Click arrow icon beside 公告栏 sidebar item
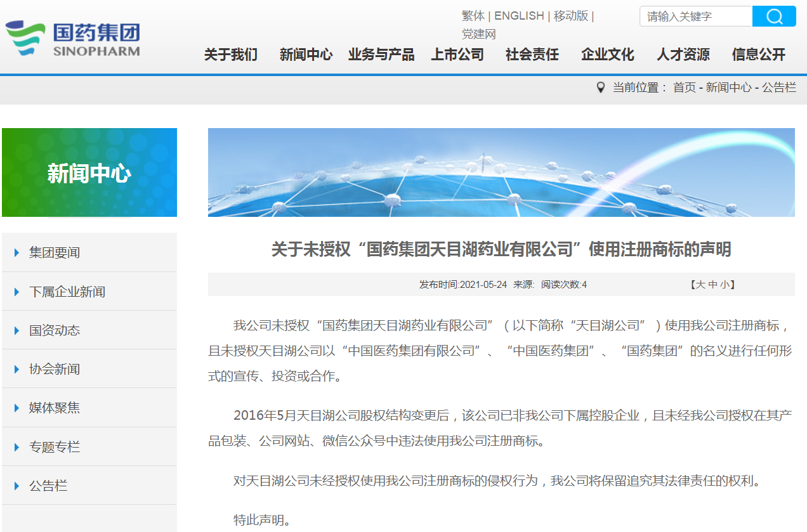The height and width of the screenshot is (532, 807). tap(17, 486)
